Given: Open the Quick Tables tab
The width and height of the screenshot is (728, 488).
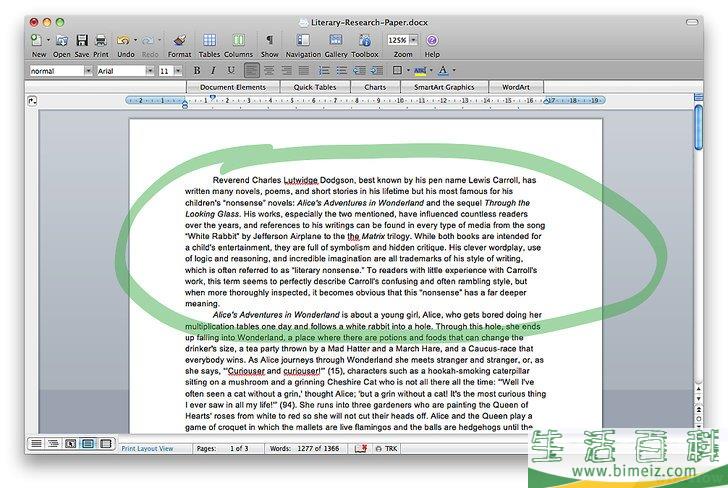Looking at the screenshot, I should (315, 87).
